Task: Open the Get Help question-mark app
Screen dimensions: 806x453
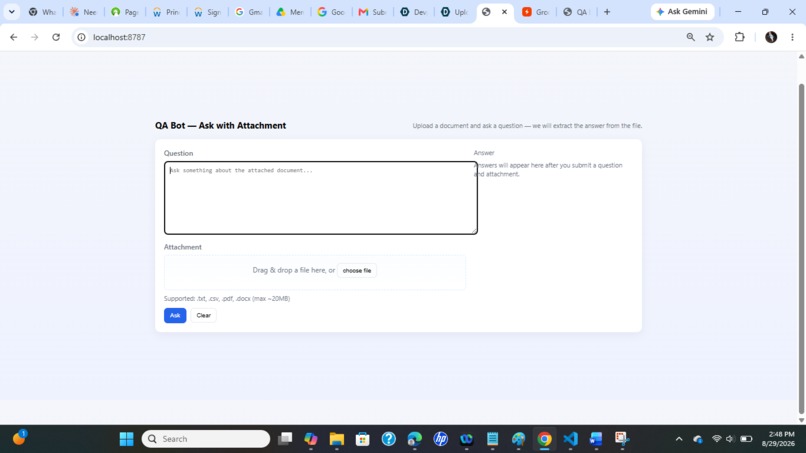Action: (389, 439)
